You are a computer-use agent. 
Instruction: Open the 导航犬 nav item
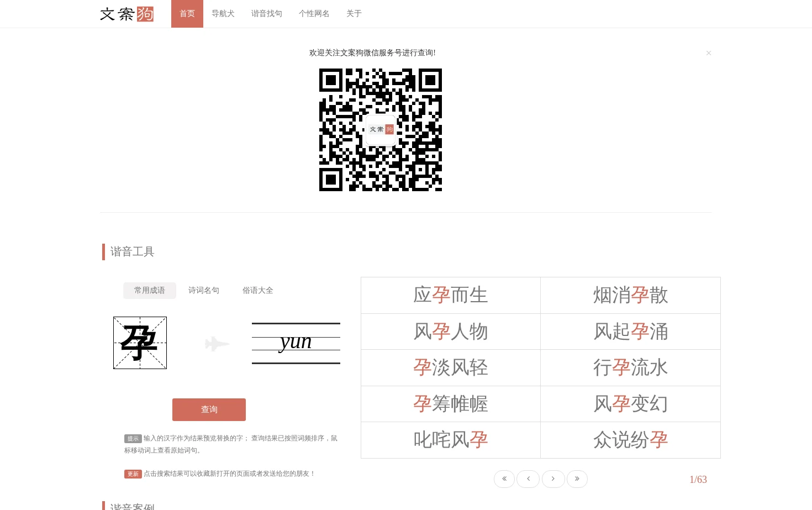tap(223, 14)
